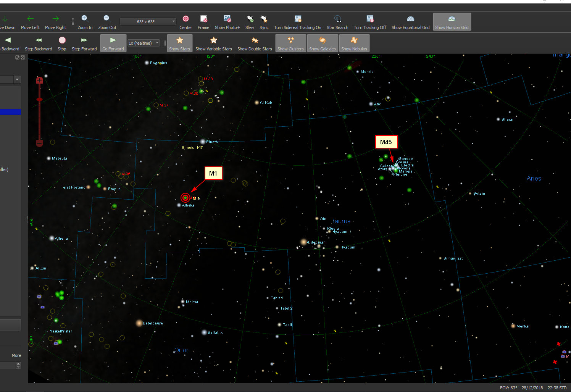Open the 63° x 63° field dropdown
Viewport: 571px width, 392px height.
click(148, 22)
